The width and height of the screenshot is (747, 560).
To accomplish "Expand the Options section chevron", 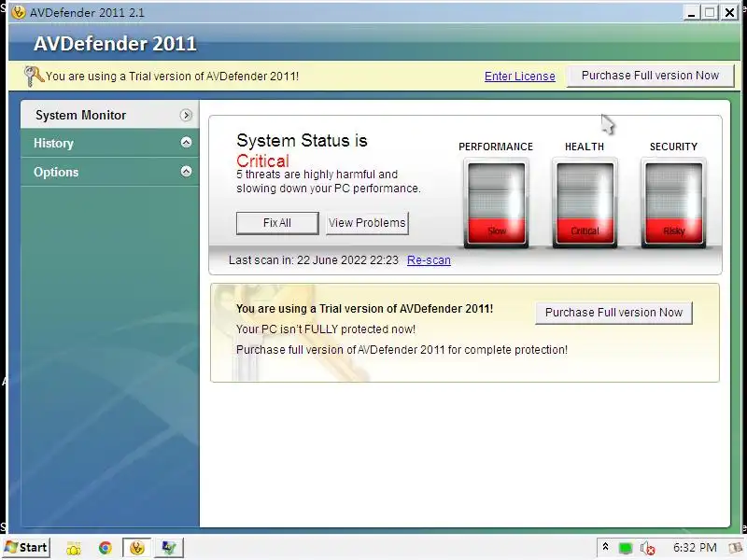I will (x=186, y=172).
